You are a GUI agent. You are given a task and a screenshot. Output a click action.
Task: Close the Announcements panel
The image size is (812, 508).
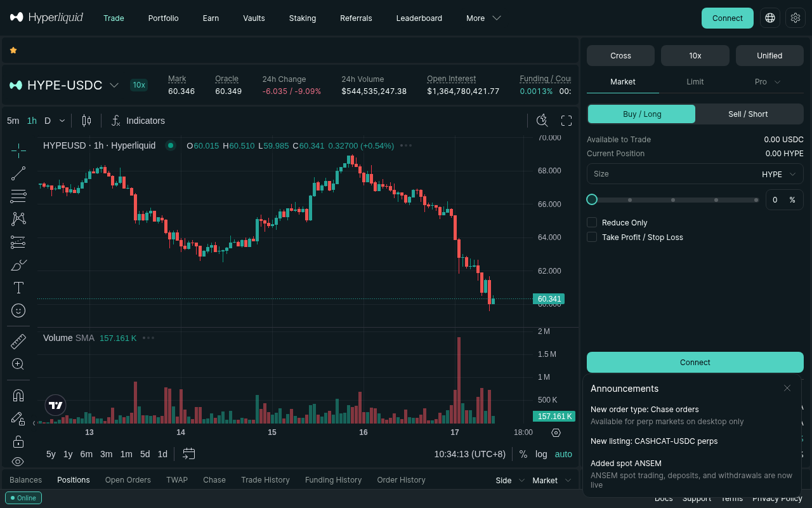tap(787, 388)
